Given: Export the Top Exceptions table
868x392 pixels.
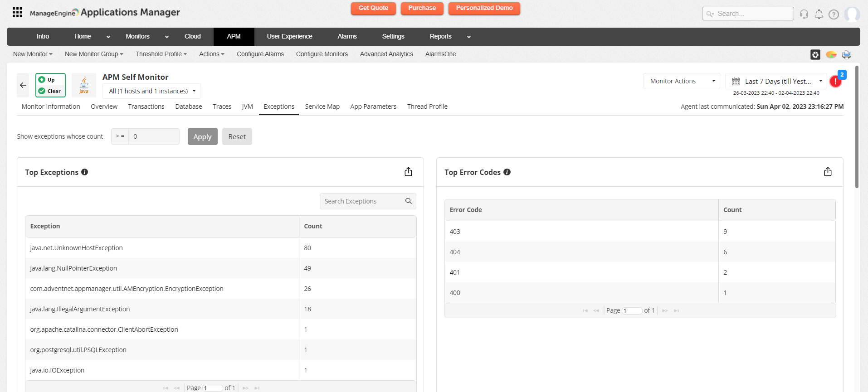Looking at the screenshot, I should click(408, 172).
